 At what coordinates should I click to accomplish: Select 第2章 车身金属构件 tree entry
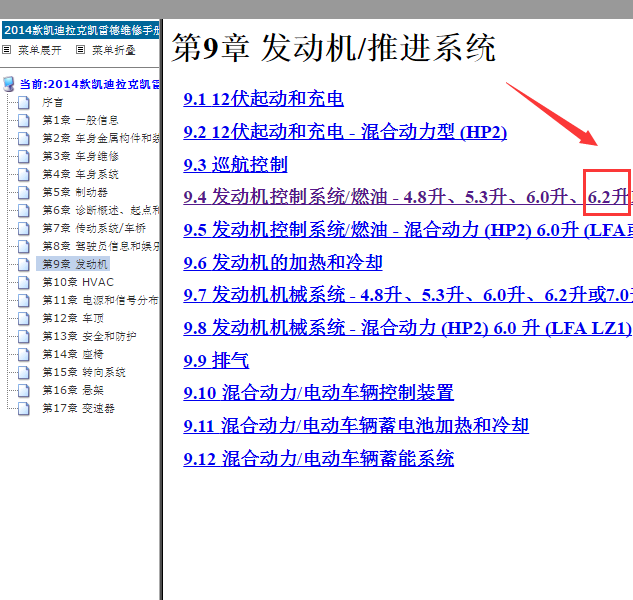tap(101, 138)
